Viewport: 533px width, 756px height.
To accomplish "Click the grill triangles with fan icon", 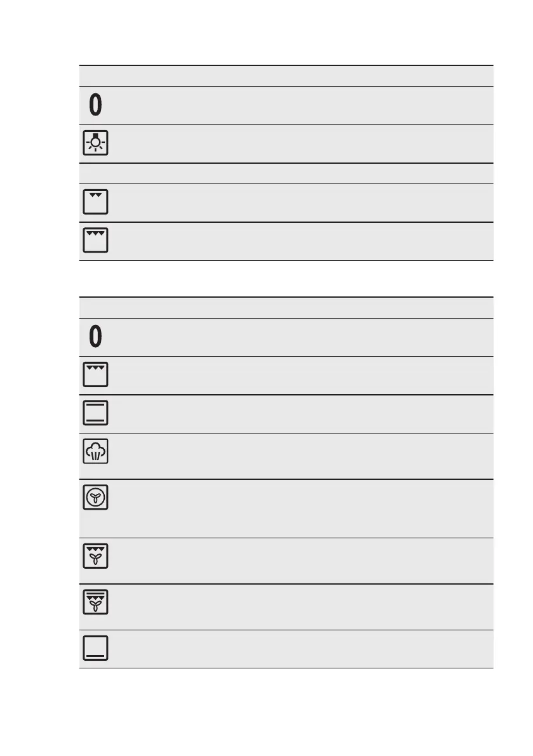I will (x=95, y=556).
